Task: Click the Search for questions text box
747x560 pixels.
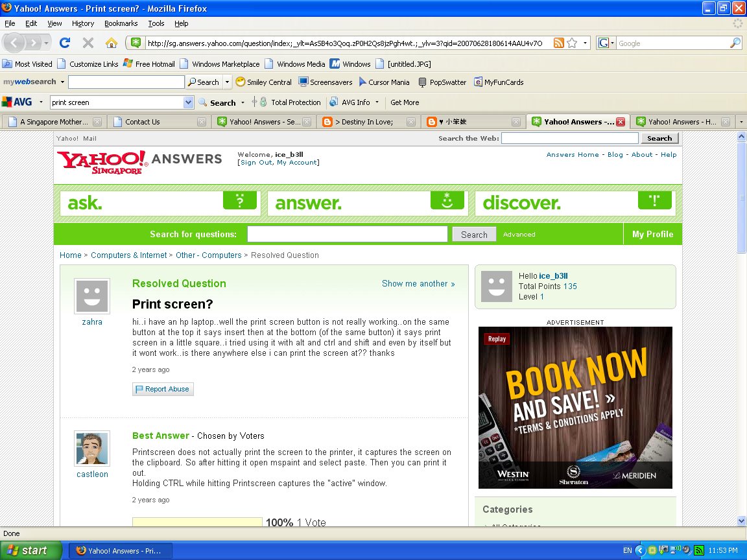Action: [x=348, y=234]
